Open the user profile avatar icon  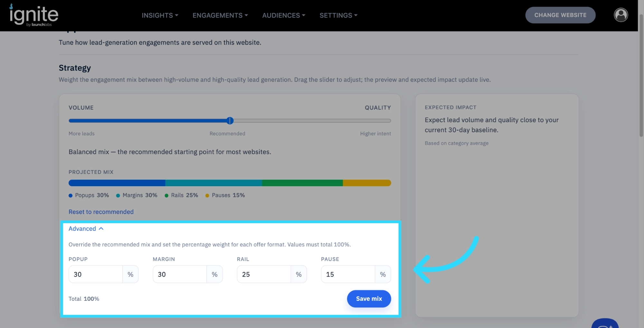pyautogui.click(x=621, y=15)
